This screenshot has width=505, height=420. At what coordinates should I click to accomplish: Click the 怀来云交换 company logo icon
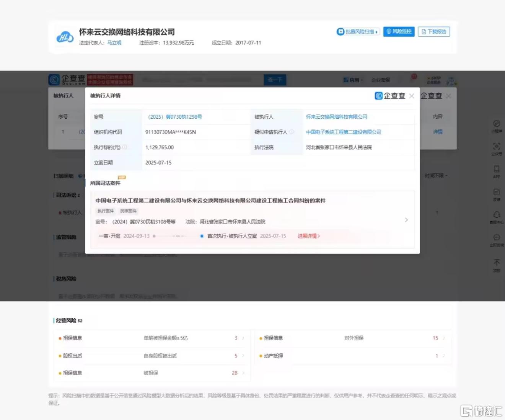pos(65,38)
